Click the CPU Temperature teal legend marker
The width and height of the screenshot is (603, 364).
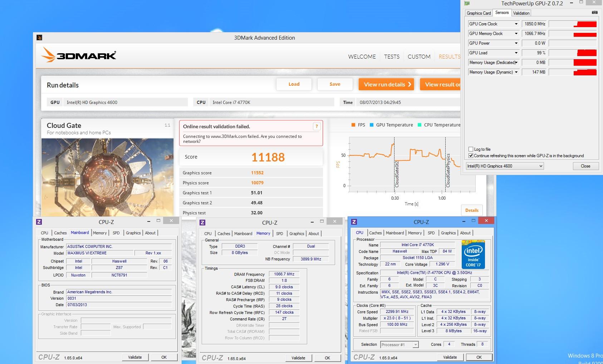[420, 125]
